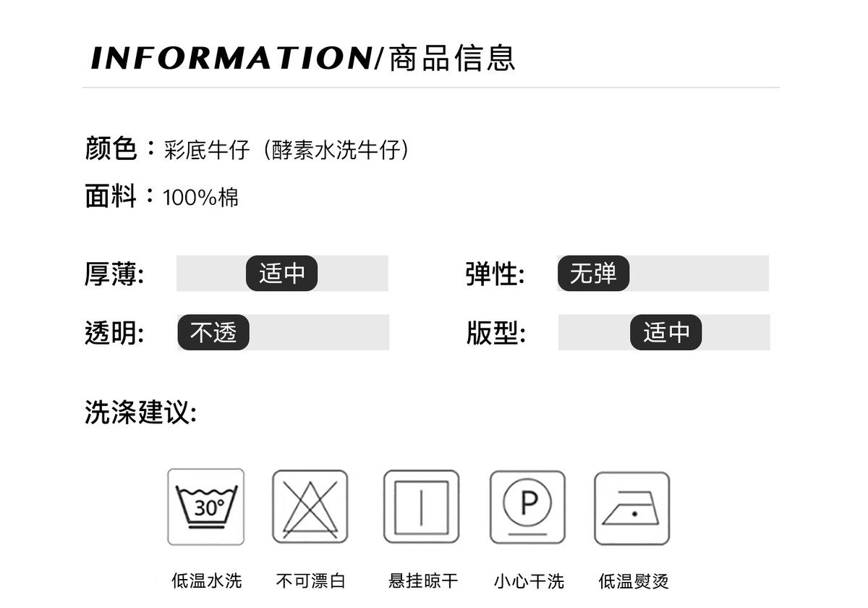Select the 无弹 elasticity indicator
The height and width of the screenshot is (608, 868).
coord(593,274)
